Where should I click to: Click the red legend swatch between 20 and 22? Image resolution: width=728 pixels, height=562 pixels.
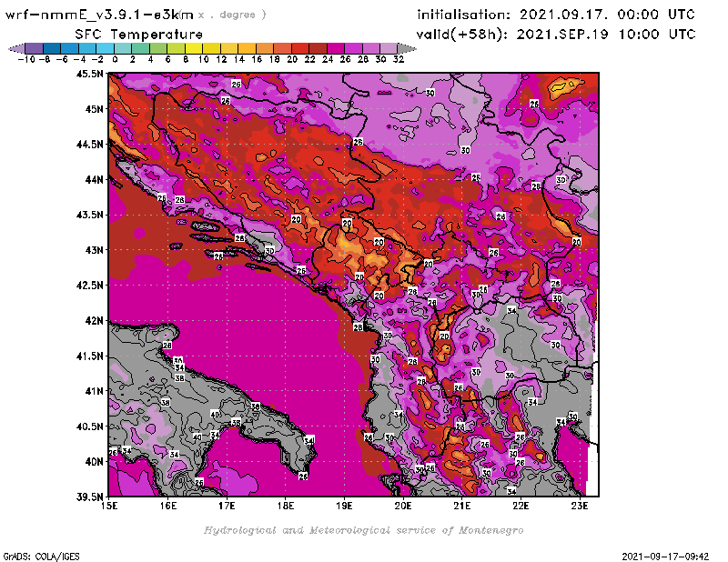coord(300,49)
